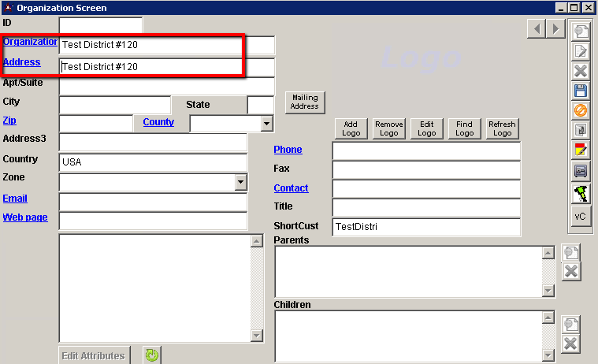Click into the Phone input field
The height and width of the screenshot is (364, 598).
point(425,150)
